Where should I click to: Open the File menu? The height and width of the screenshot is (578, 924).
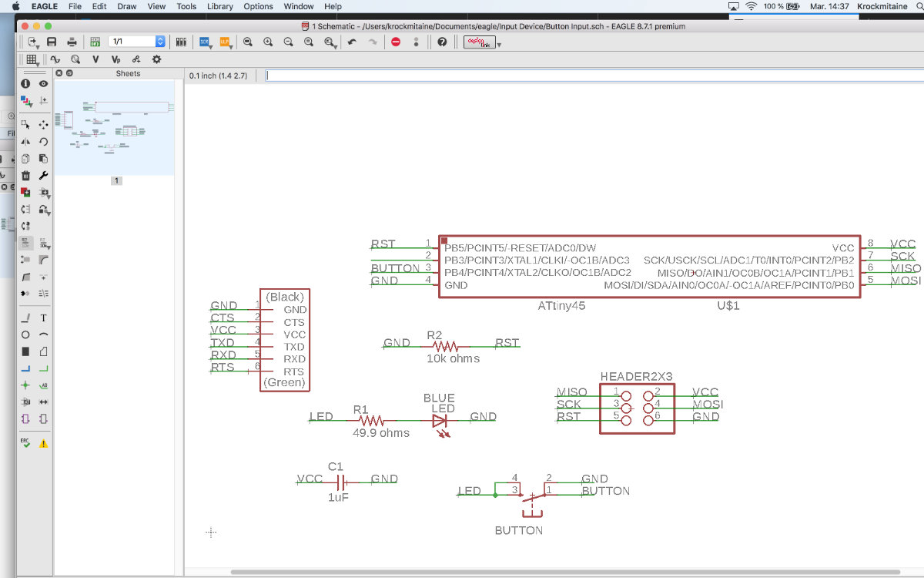click(75, 6)
